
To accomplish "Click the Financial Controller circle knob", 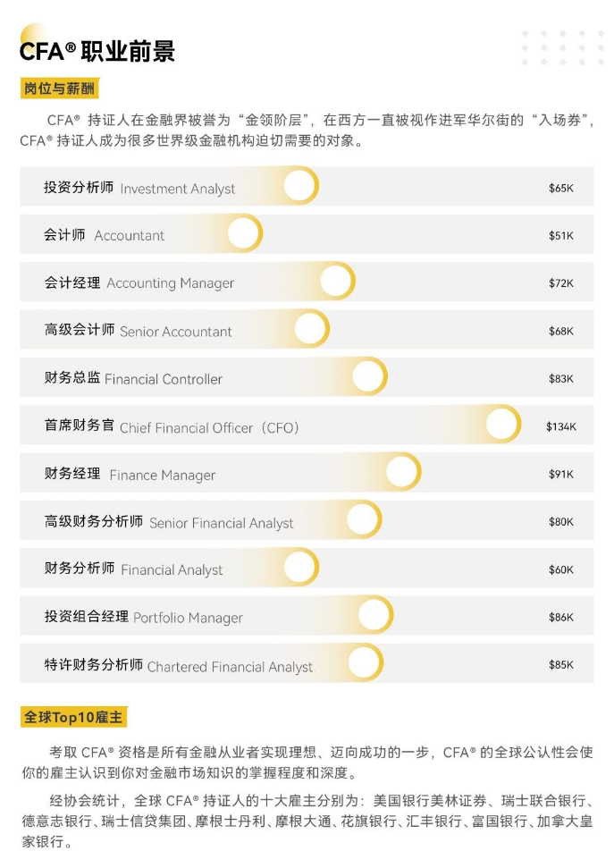I will 368,376.
